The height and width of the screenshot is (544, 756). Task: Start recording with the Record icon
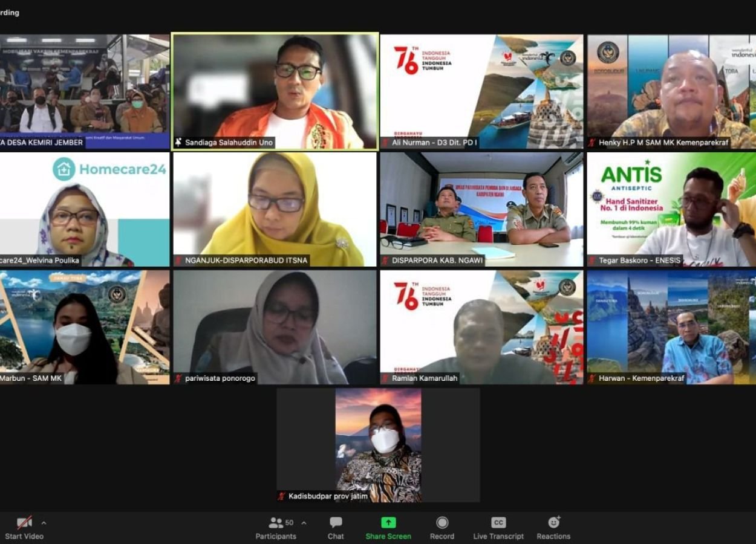(442, 523)
